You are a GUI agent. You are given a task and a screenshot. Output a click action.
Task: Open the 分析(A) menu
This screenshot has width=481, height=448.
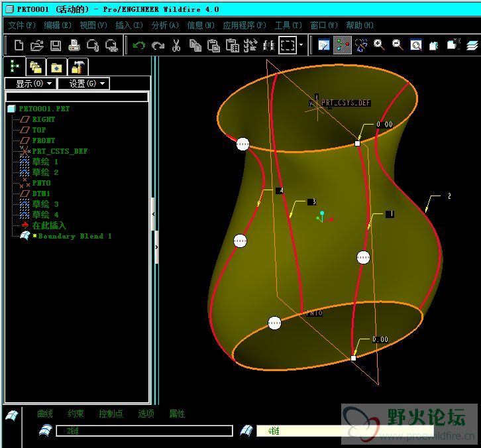165,25
